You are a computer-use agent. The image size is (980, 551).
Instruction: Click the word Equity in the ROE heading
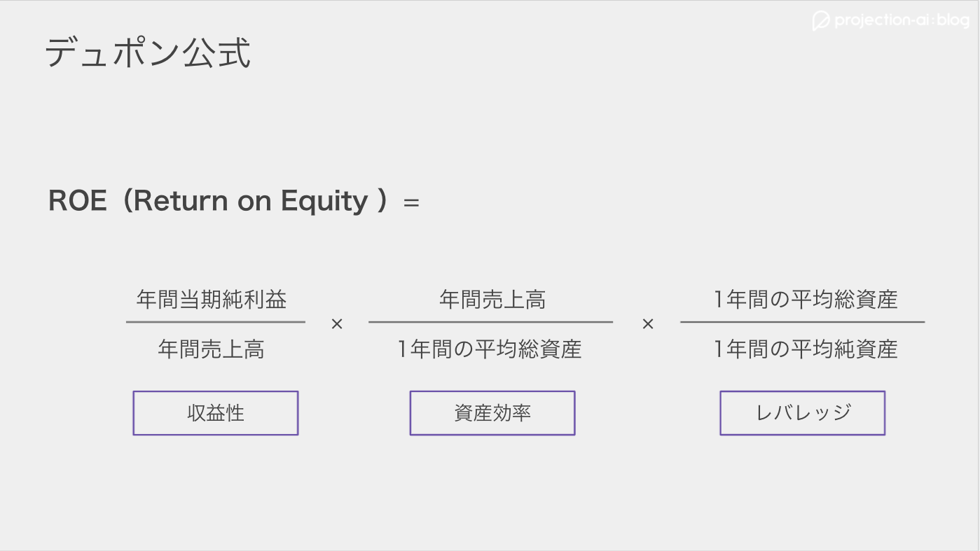(324, 202)
